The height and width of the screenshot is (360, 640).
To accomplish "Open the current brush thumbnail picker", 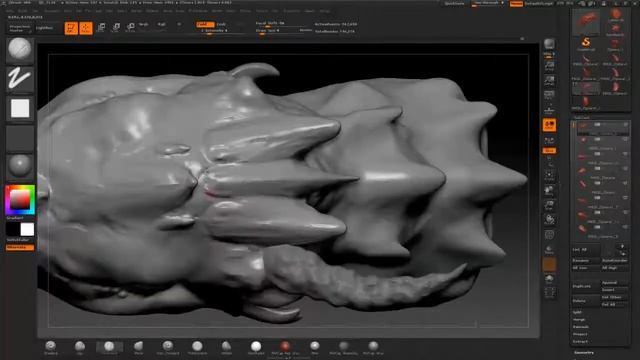I will (20, 49).
